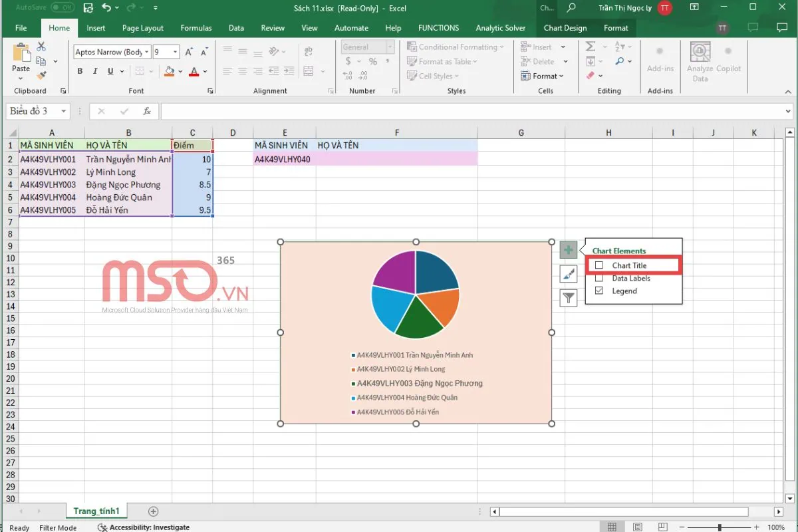Screen dimensions: 798x532
Task: Open the Name Box dropdown showing Biểu đồ 3
Action: point(64,111)
